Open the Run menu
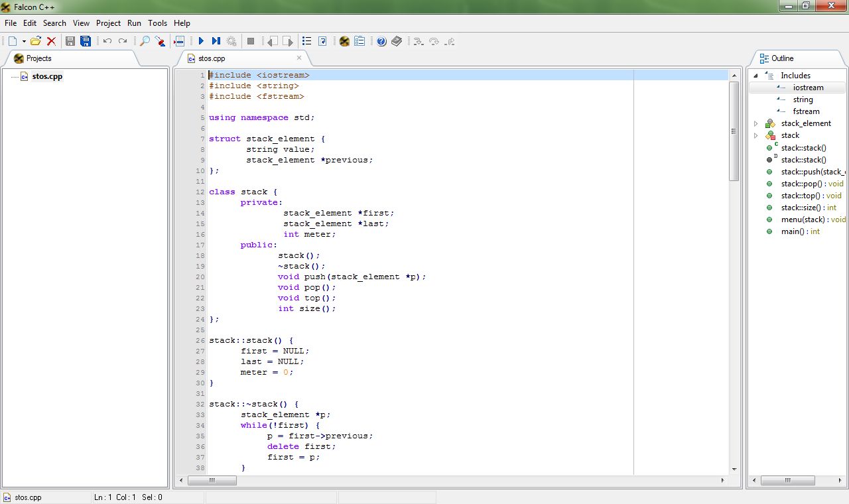This screenshot has height=504, width=849. click(x=134, y=23)
